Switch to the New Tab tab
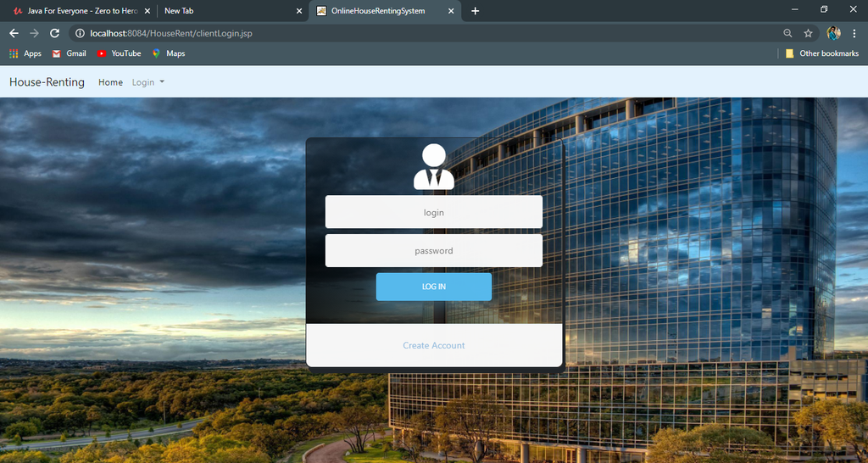 pyautogui.click(x=232, y=11)
